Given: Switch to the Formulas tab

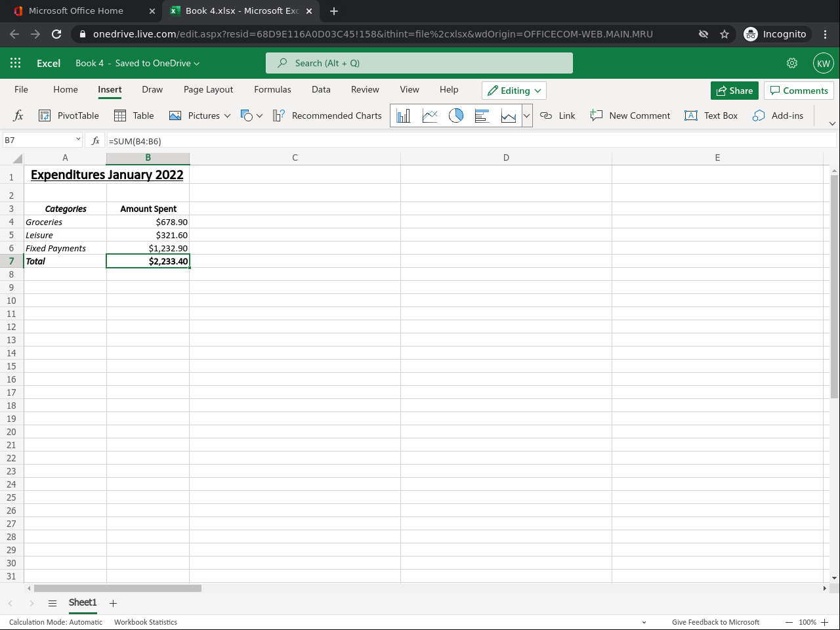Looking at the screenshot, I should coord(272,90).
